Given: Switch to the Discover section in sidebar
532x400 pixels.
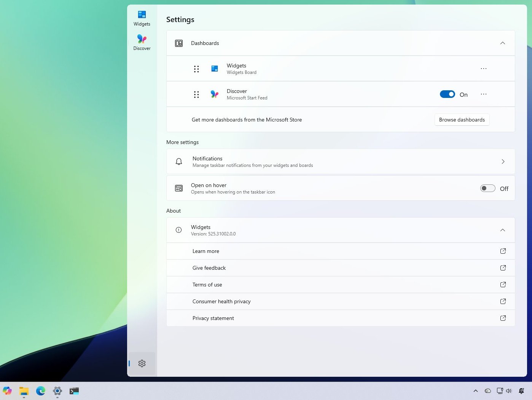Looking at the screenshot, I should [x=142, y=42].
